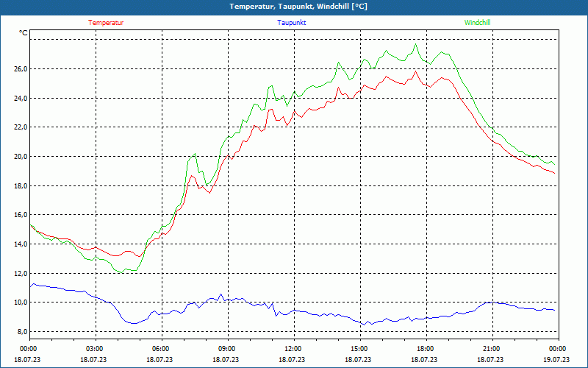Click the blue Taupunkt legend label

tap(291, 23)
